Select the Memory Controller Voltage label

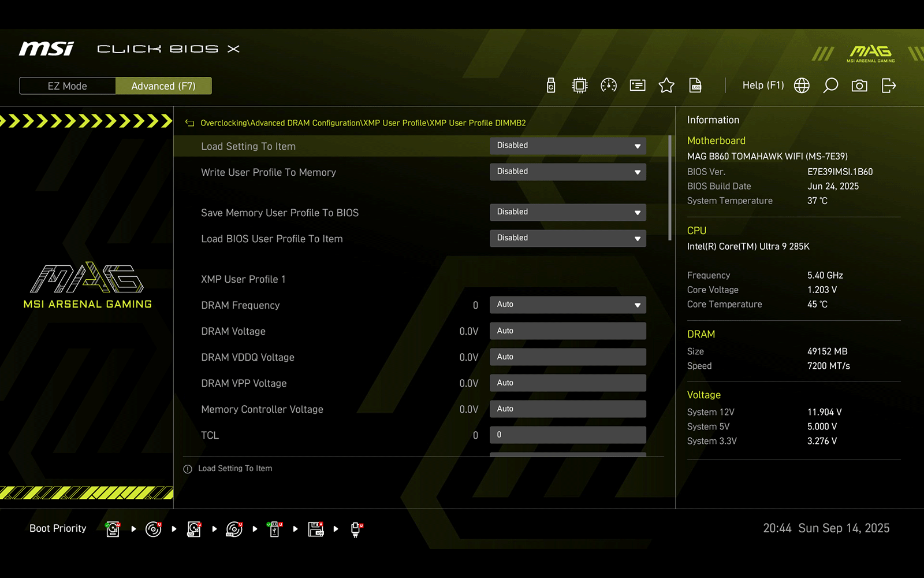click(x=262, y=410)
